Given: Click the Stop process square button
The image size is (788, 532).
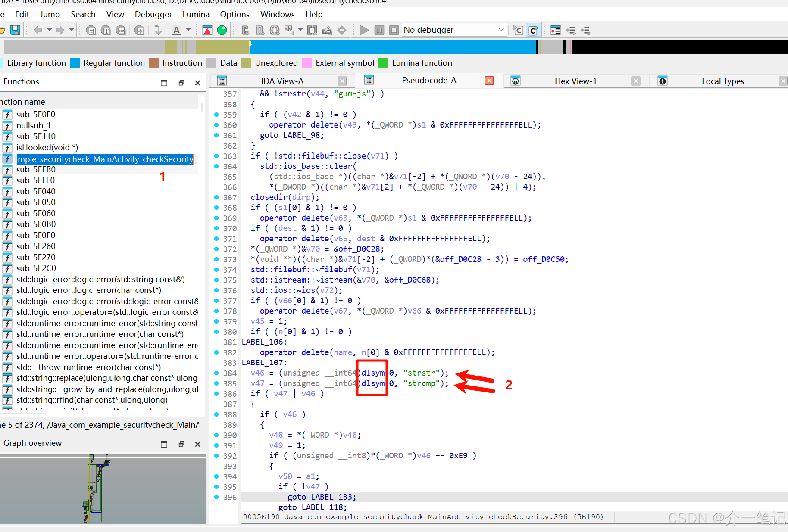Looking at the screenshot, I should pyautogui.click(x=394, y=30).
